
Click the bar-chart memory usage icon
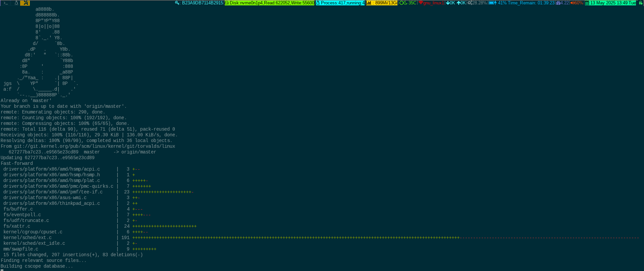pyautogui.click(x=369, y=3)
